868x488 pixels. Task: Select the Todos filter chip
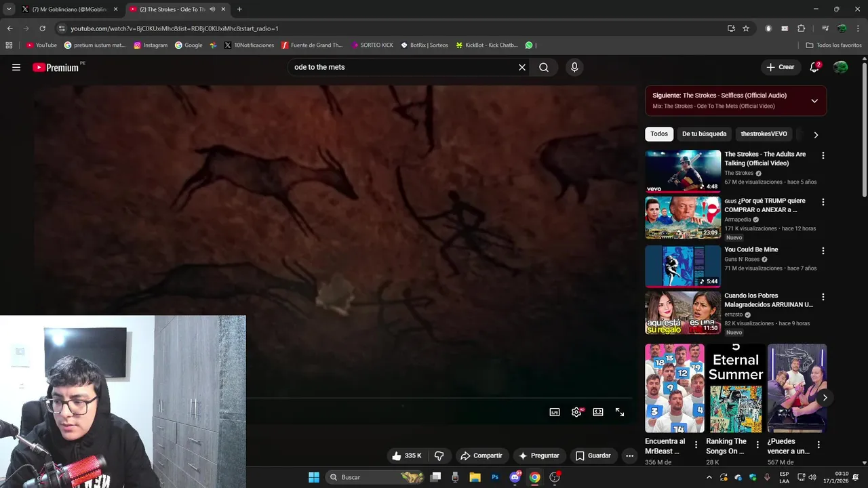[659, 134]
